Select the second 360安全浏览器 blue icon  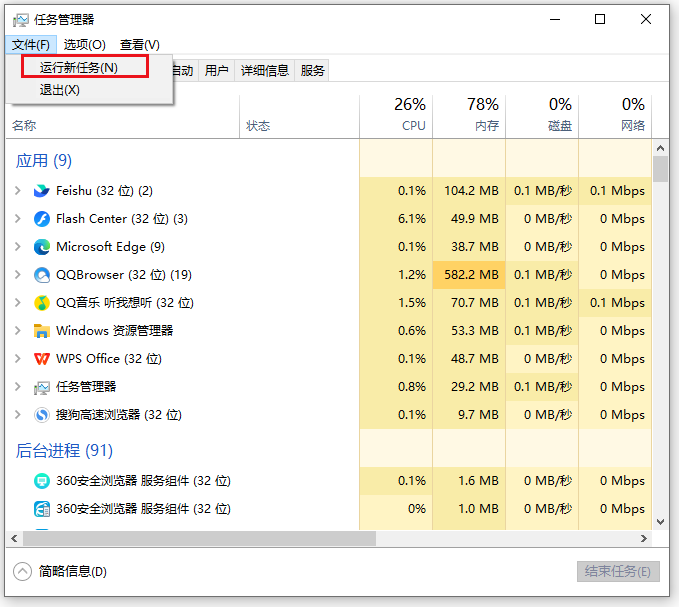42,509
